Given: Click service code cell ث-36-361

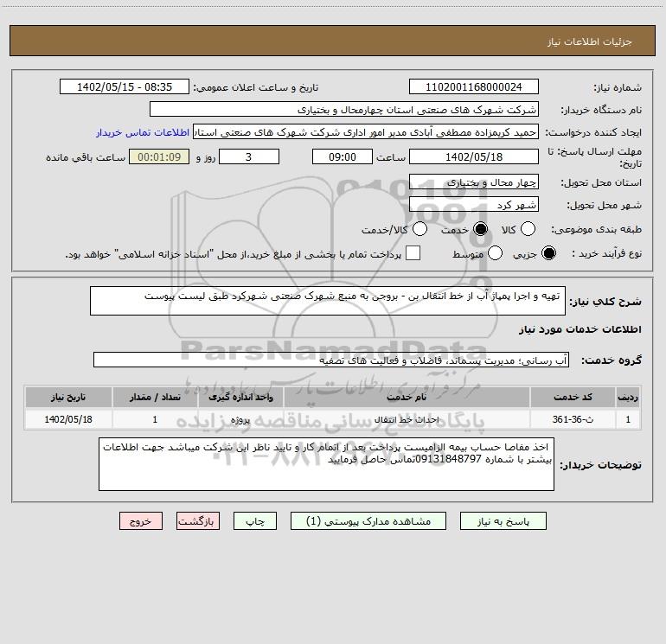Looking at the screenshot, I should click(573, 419).
